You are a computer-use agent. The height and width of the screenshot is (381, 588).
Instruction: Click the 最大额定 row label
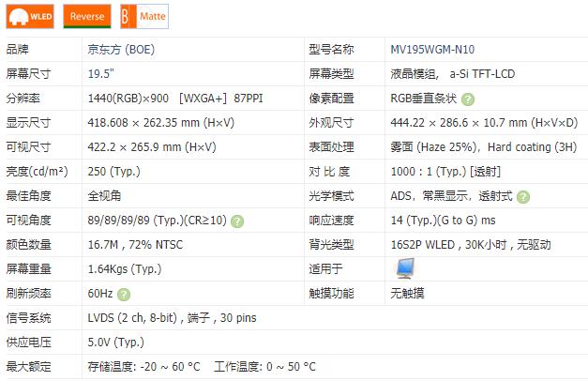(x=28, y=367)
